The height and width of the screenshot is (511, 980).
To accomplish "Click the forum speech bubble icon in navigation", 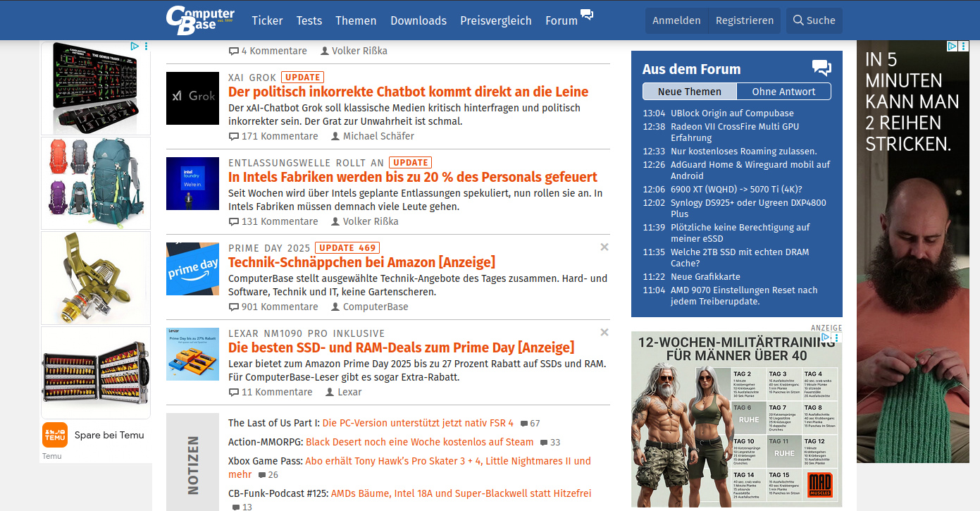I will [586, 14].
